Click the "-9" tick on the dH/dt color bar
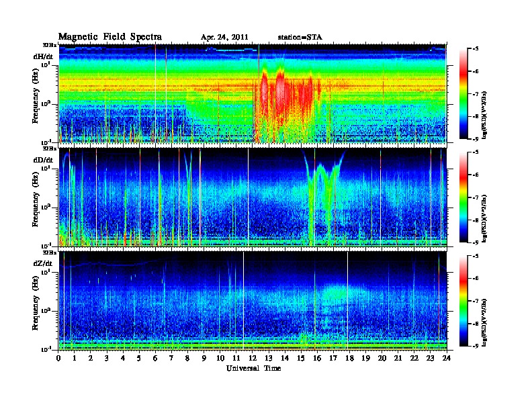This screenshot has width=532, height=411. pos(476,139)
